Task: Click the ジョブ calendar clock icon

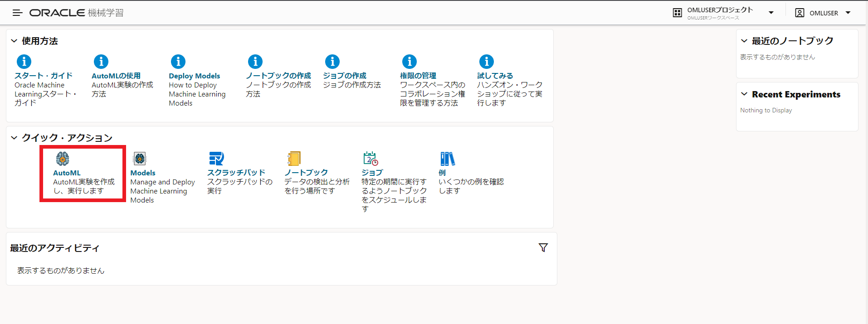Action: 371,159
